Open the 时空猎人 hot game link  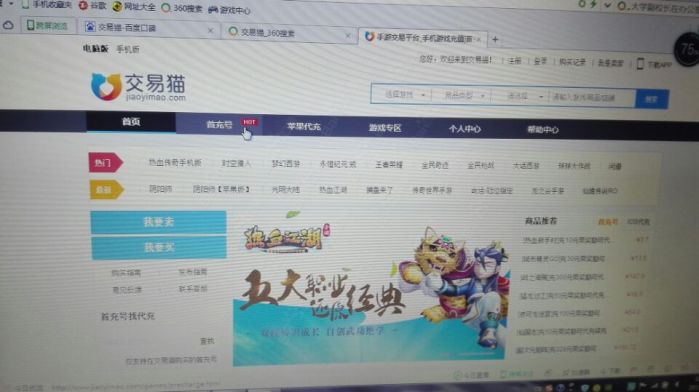236,164
